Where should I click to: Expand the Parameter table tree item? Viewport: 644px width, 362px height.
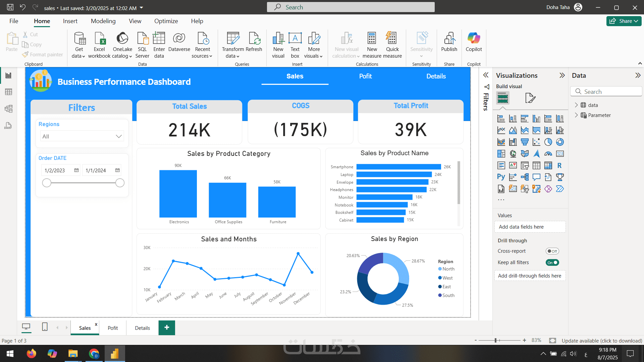(x=576, y=115)
